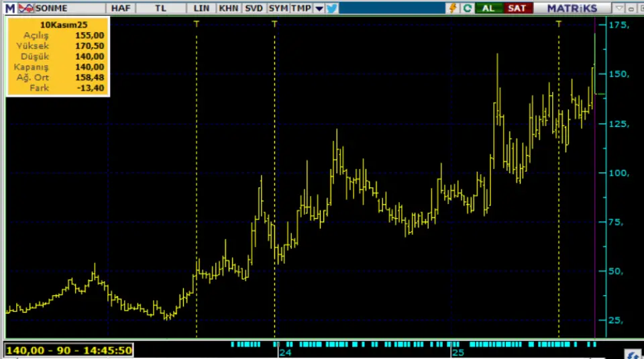Click the first T marker above chart
This screenshot has height=359, width=644.
pyautogui.click(x=197, y=23)
